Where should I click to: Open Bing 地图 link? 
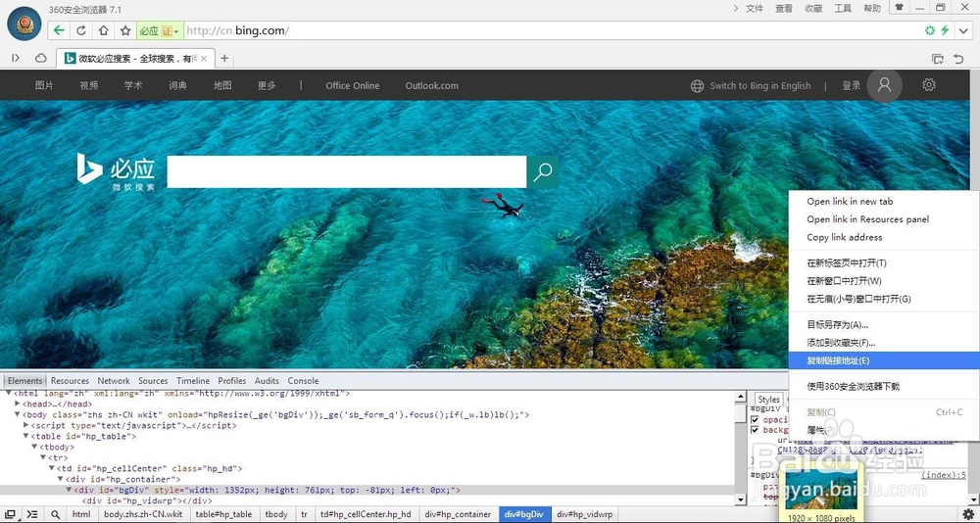222,85
